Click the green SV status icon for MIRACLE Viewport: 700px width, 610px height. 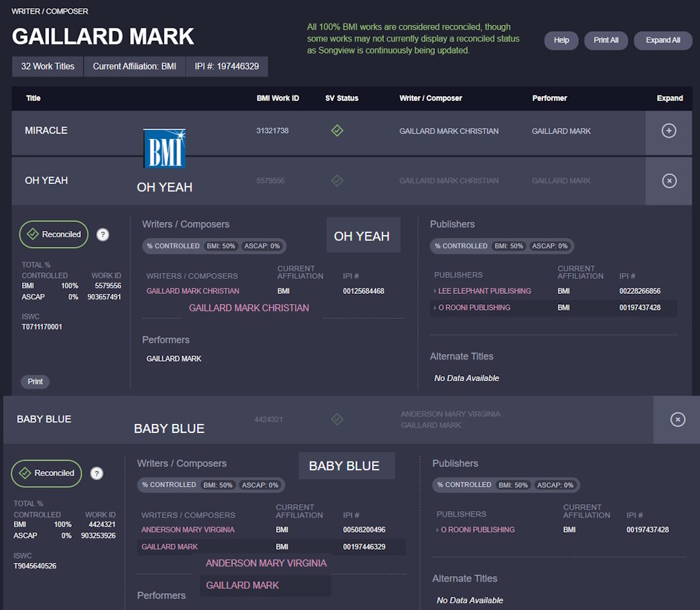337,131
